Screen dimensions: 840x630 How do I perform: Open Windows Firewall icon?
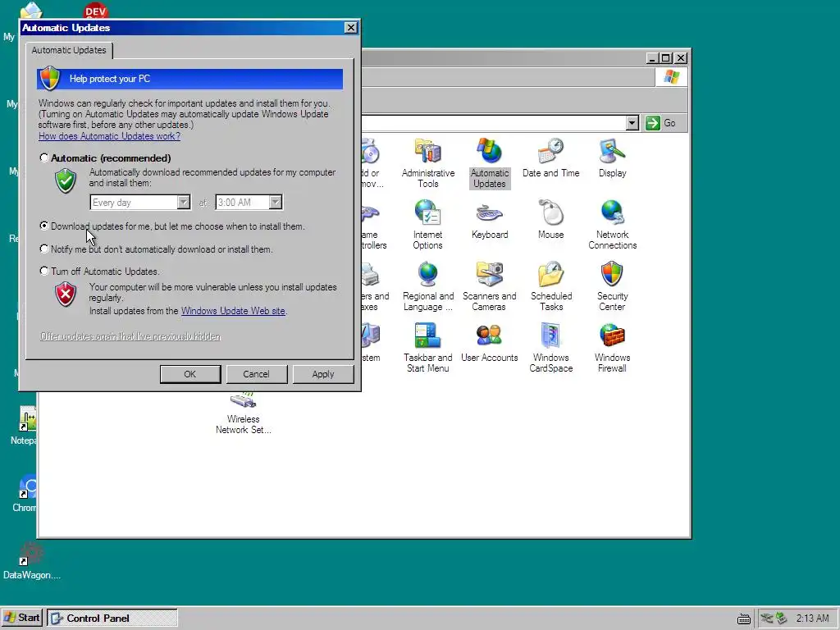(x=612, y=348)
